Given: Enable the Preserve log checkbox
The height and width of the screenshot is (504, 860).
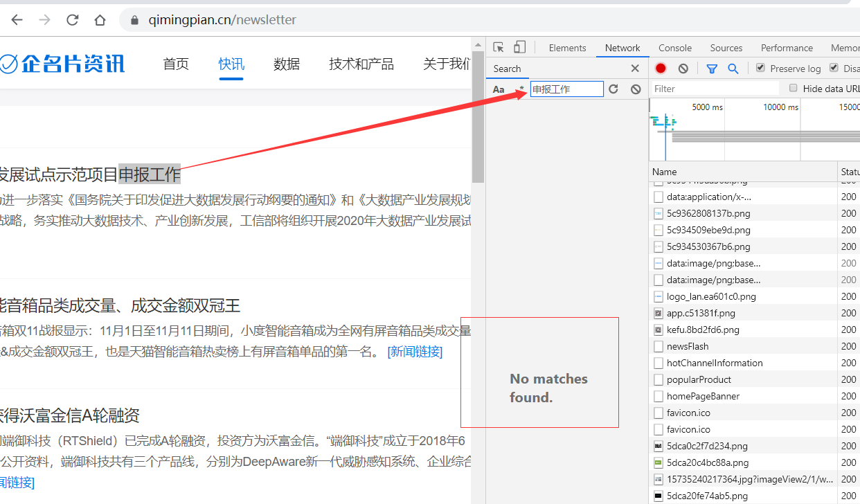Looking at the screenshot, I should (760, 68).
